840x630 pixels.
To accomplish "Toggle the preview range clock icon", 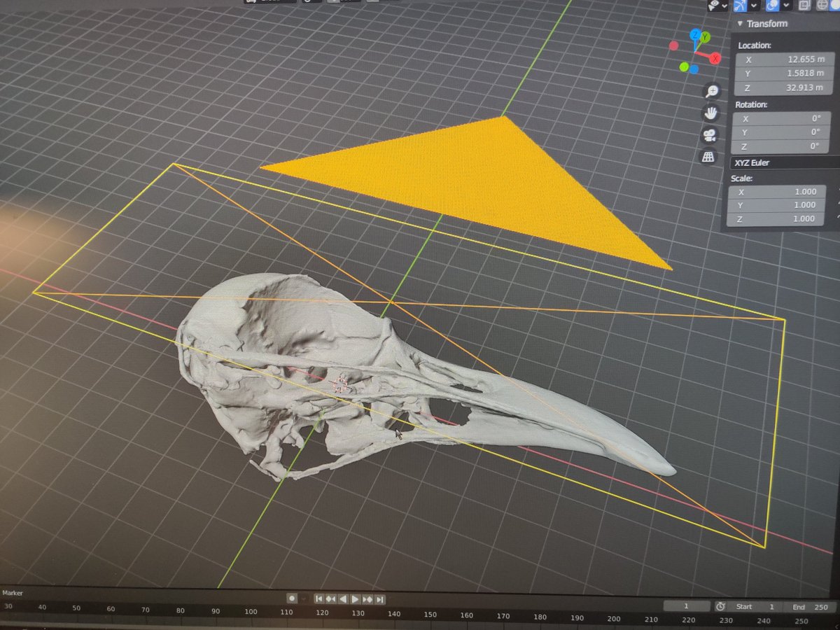I will point(721,606).
